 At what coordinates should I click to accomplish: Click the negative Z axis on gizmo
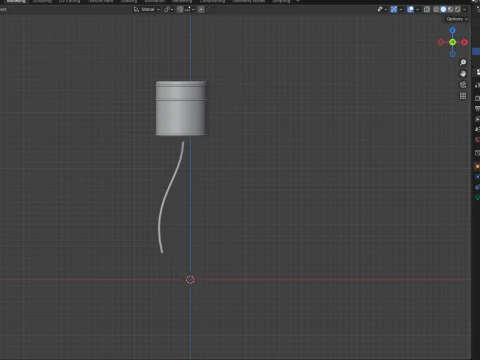[x=452, y=54]
